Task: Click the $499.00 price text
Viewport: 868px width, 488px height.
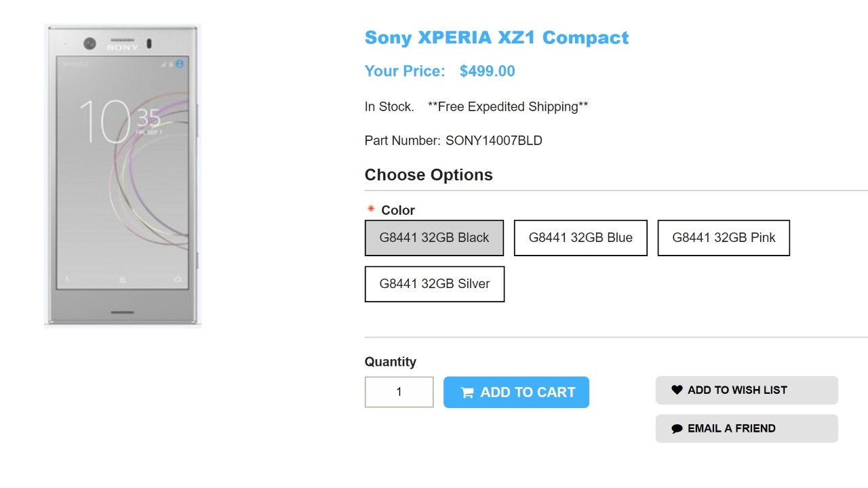Action: pos(487,71)
